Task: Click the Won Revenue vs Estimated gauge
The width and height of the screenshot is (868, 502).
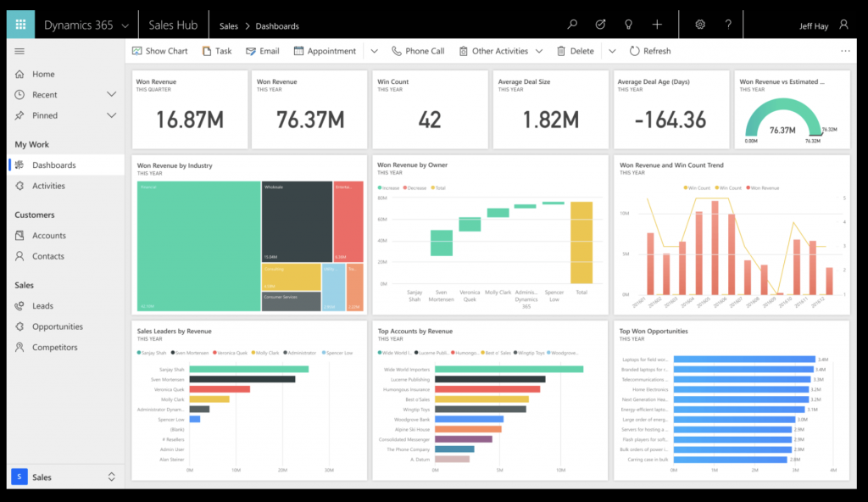Action: coord(782,118)
